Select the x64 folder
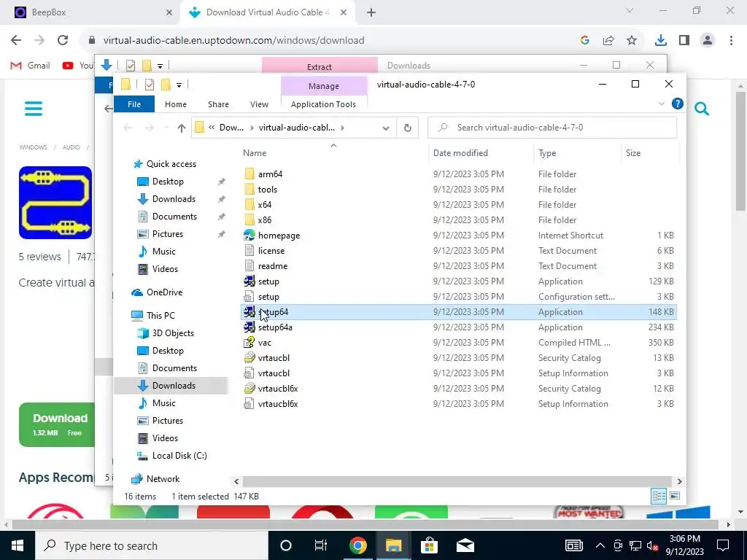 pyautogui.click(x=264, y=204)
